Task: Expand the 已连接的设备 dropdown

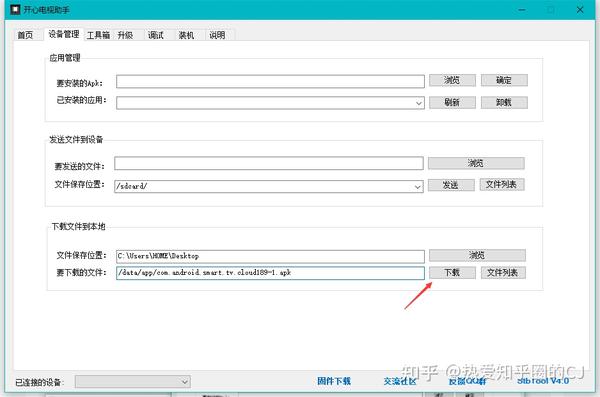Action: pos(132,381)
